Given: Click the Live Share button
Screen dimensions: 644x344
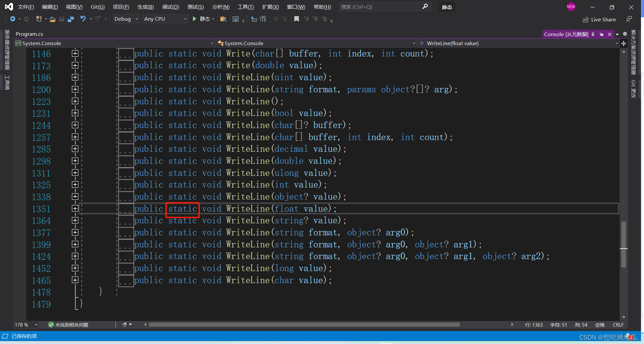Looking at the screenshot, I should (599, 19).
